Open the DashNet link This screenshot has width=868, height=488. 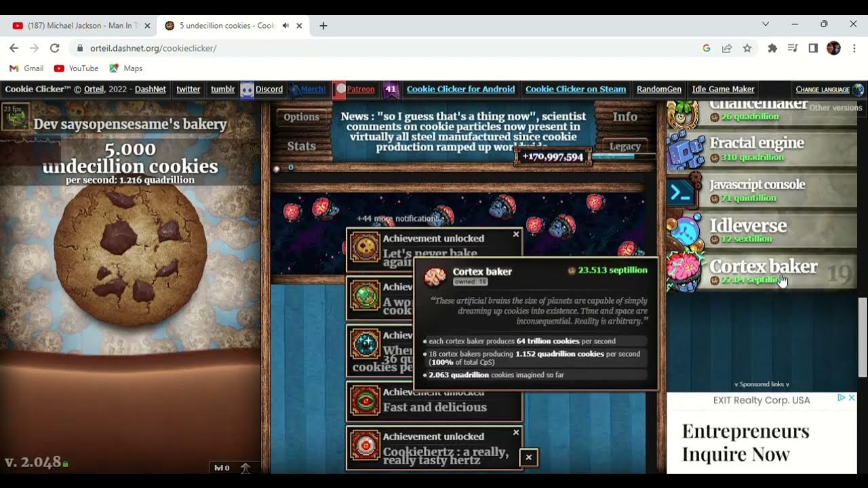pos(151,89)
